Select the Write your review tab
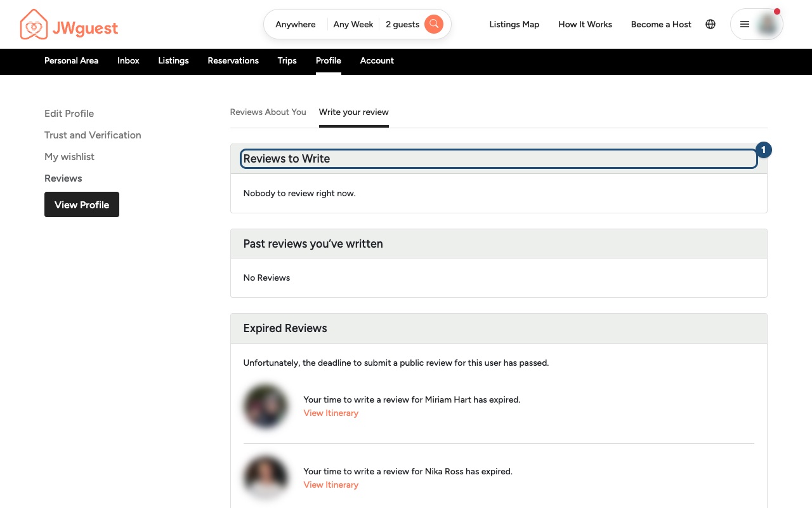812x508 pixels. click(354, 112)
